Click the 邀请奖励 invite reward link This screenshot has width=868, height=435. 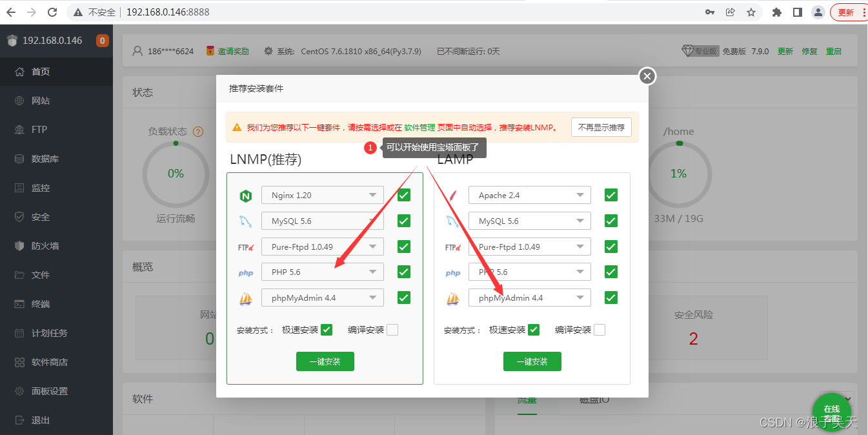(233, 51)
